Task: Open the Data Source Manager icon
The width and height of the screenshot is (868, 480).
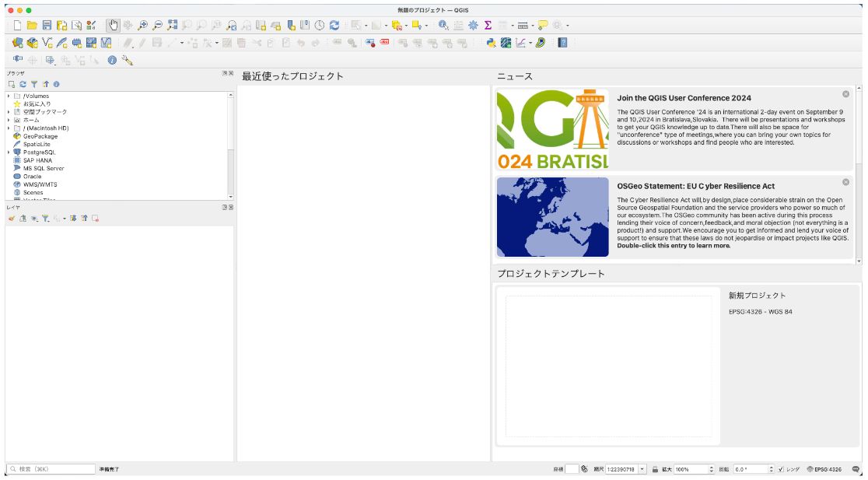Action: pos(18,43)
